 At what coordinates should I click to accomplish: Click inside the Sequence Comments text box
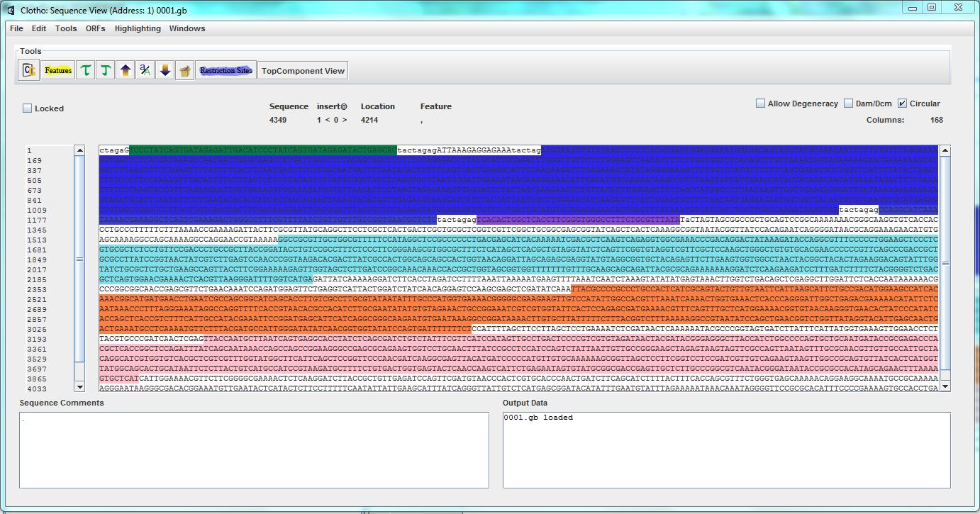click(254, 449)
